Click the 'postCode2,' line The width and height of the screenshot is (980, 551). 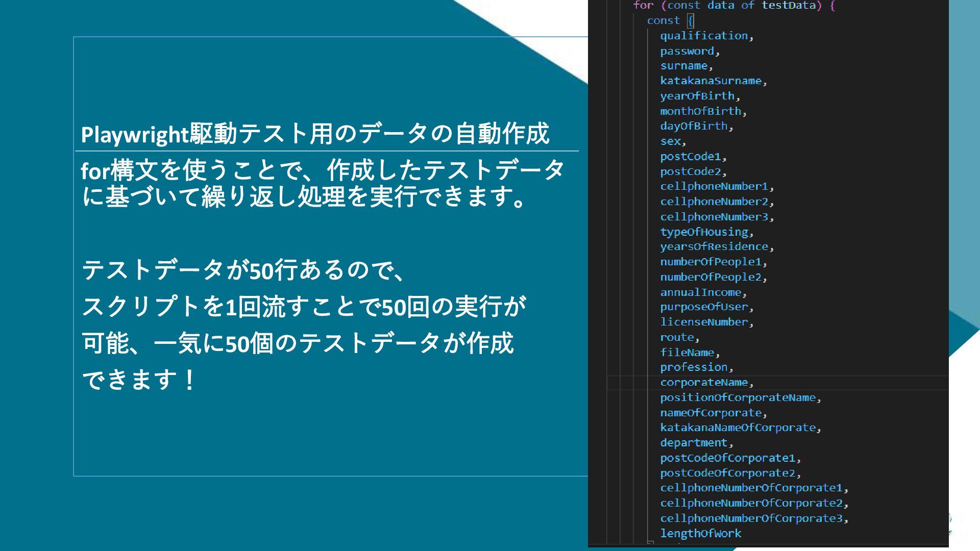(694, 171)
